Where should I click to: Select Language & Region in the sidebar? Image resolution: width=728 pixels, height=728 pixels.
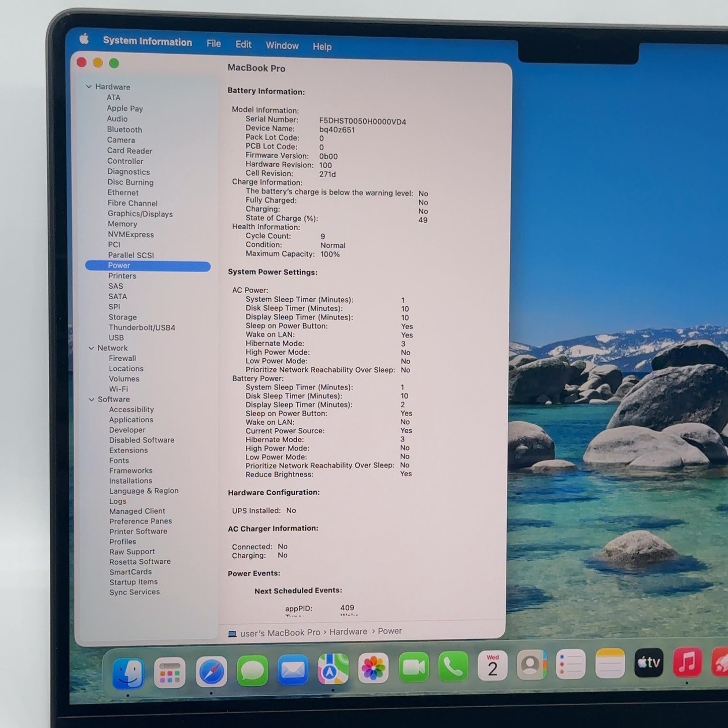pyautogui.click(x=144, y=491)
